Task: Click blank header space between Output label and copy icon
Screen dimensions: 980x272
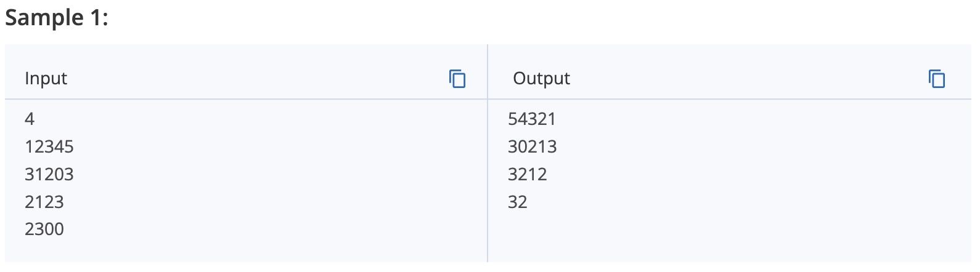Action: (749, 79)
